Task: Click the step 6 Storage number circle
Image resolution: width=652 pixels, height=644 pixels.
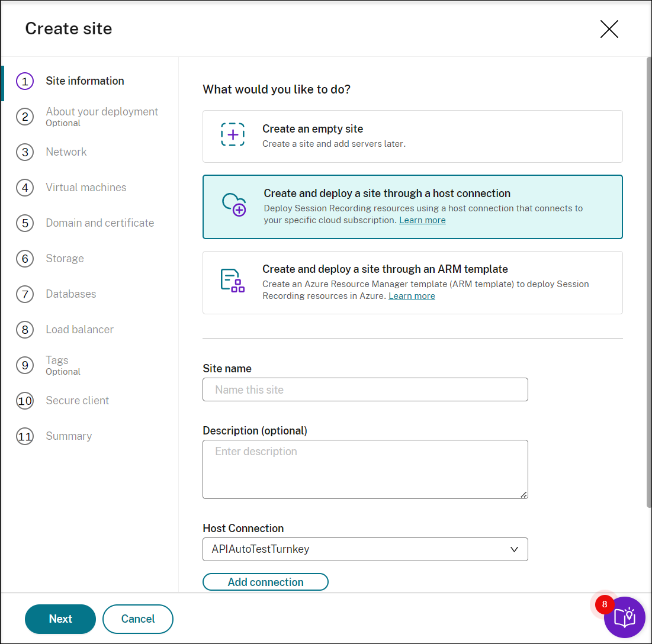Action: click(x=25, y=259)
